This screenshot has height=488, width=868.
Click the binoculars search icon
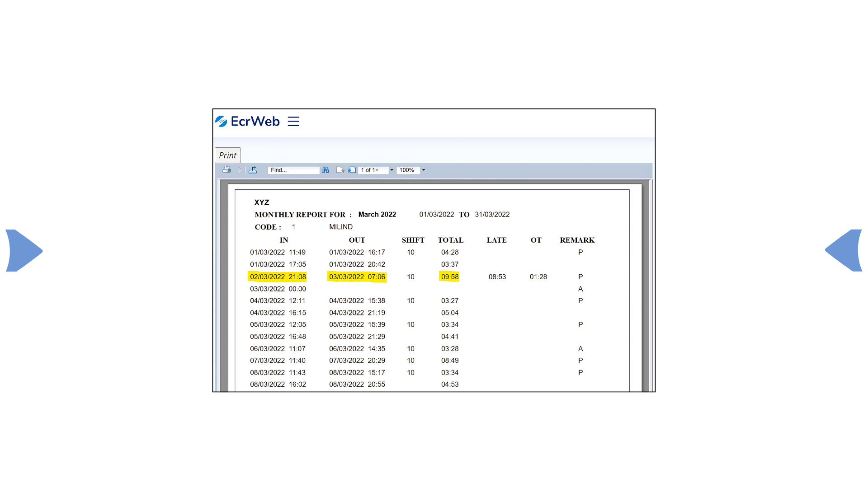(325, 170)
